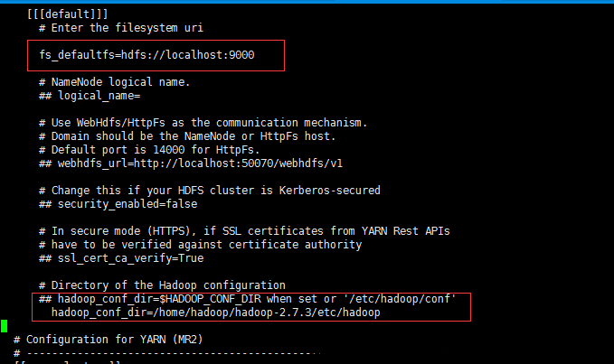The width and height of the screenshot is (614, 364).
Task: Click the commented webhdfs_url setting line
Action: (x=191, y=163)
